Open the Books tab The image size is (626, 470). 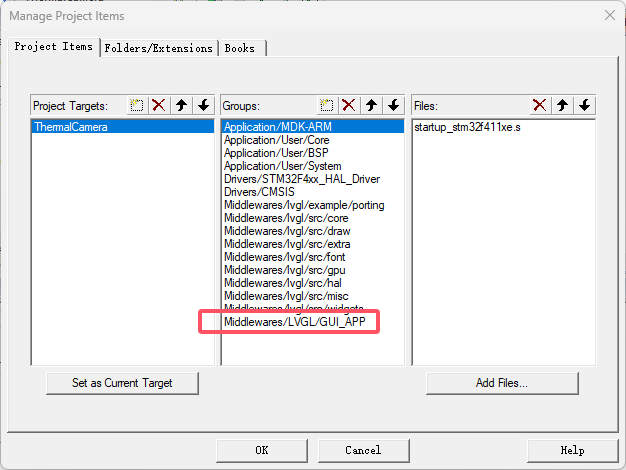(239, 48)
